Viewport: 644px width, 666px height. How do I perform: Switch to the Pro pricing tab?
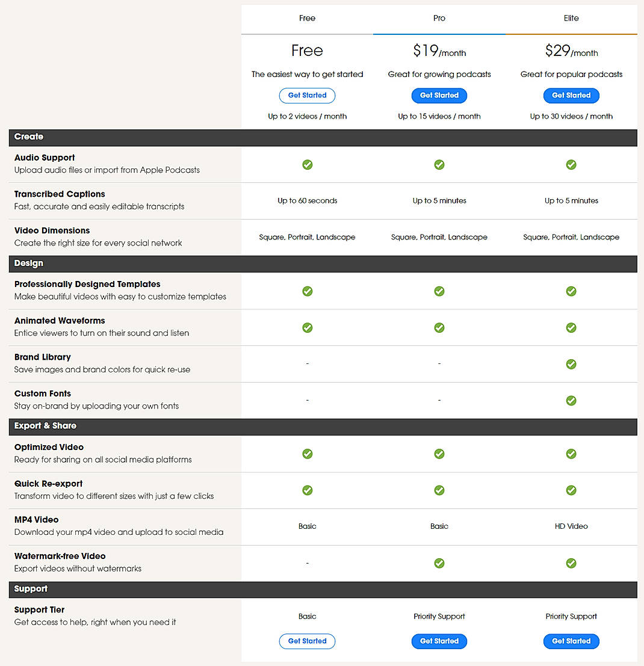[439, 18]
